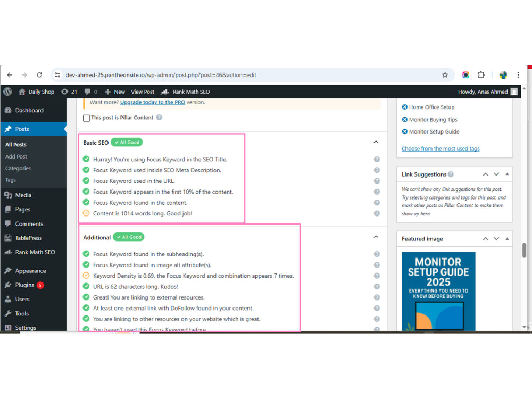Screen dimensions: 532x399
Task: Open Rank Math SEO admin bar menu
Action: (185, 92)
